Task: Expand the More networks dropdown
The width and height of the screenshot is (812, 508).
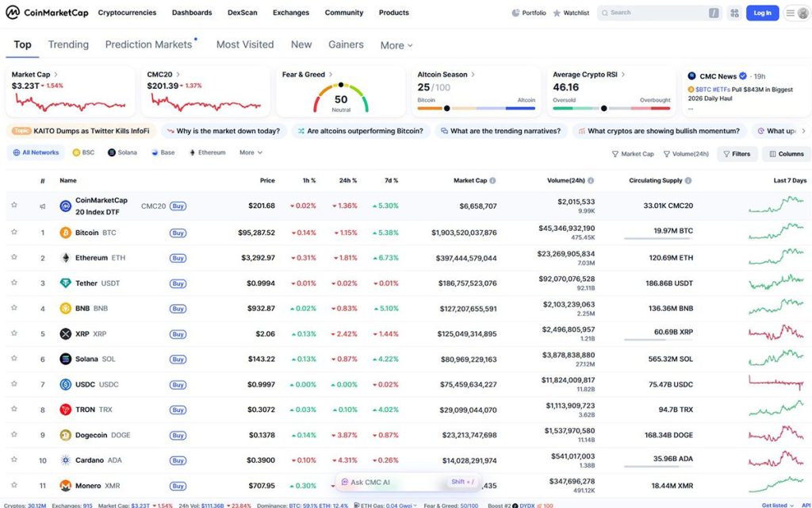Action: click(x=251, y=152)
